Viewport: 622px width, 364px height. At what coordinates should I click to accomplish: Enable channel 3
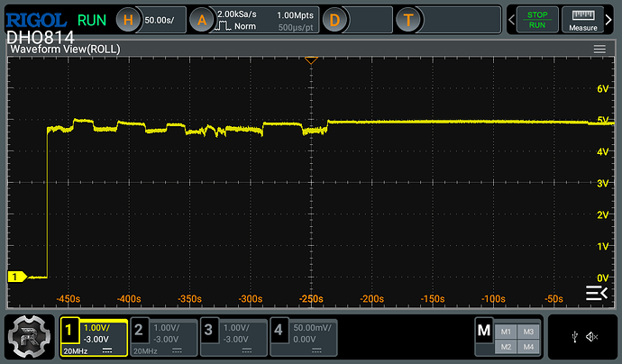[x=208, y=331]
